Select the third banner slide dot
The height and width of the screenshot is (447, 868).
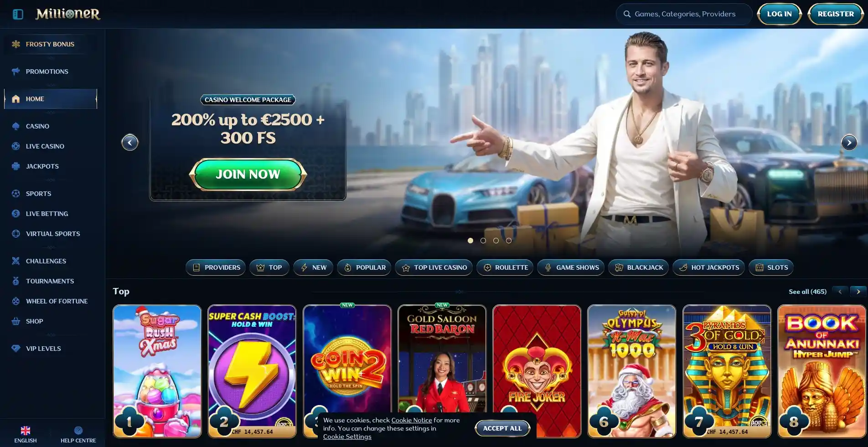click(x=496, y=241)
